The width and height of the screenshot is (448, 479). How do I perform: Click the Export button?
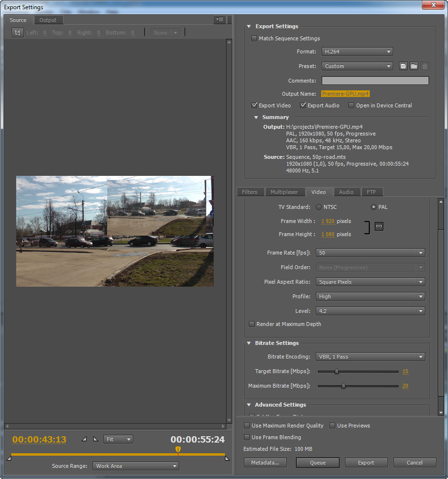(x=366, y=462)
